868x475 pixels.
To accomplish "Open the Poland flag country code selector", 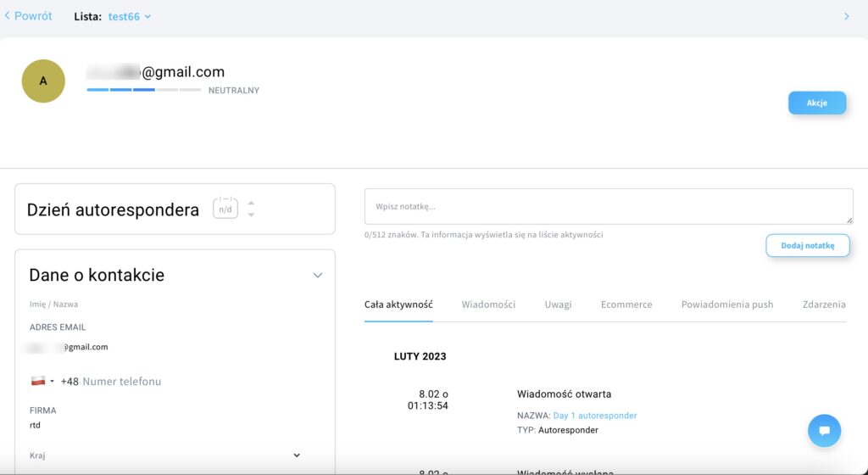I will coord(42,382).
